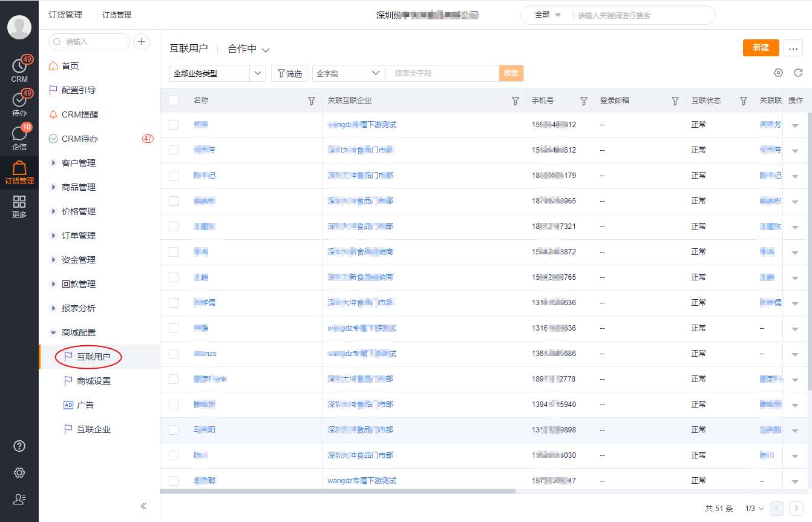Image resolution: width=812 pixels, height=522 pixels.
Task: Select all rows checkbox in header
Action: (x=174, y=101)
